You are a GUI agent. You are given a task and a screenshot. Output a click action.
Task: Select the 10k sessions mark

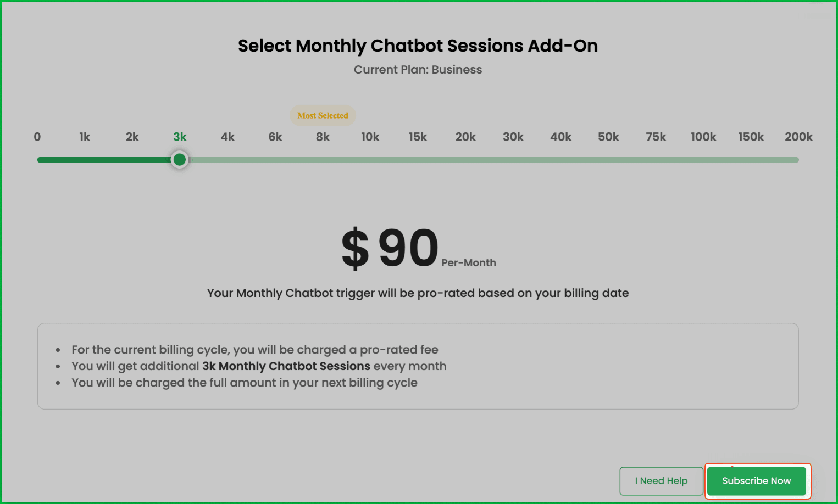point(370,137)
